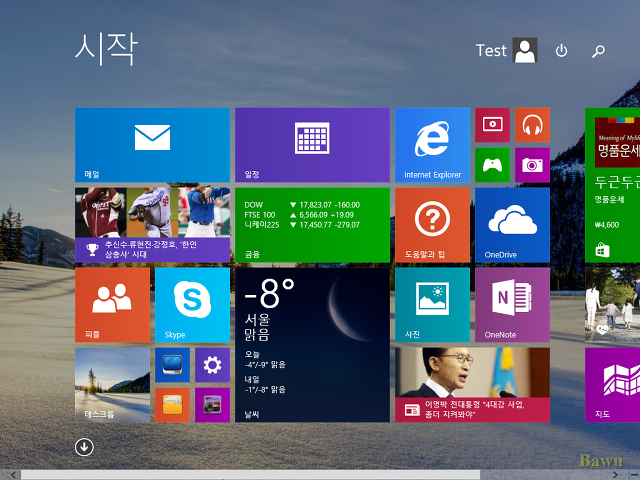This screenshot has width=640, height=480.
Task: Click the 니케이225 17,450.77 stock row
Action: pos(302,225)
